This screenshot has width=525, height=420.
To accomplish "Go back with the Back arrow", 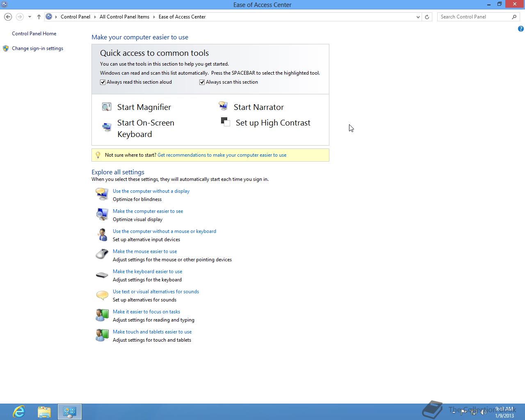I will (x=8, y=17).
